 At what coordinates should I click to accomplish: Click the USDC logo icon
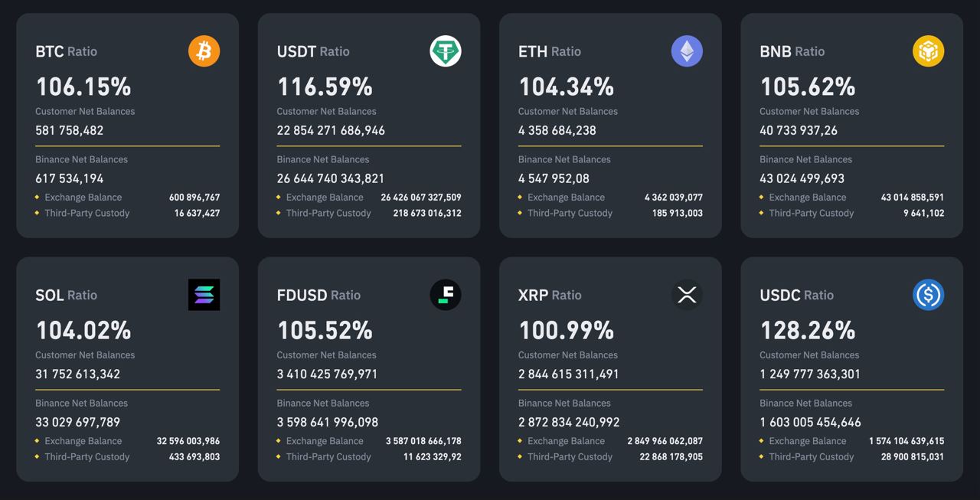[x=928, y=295]
